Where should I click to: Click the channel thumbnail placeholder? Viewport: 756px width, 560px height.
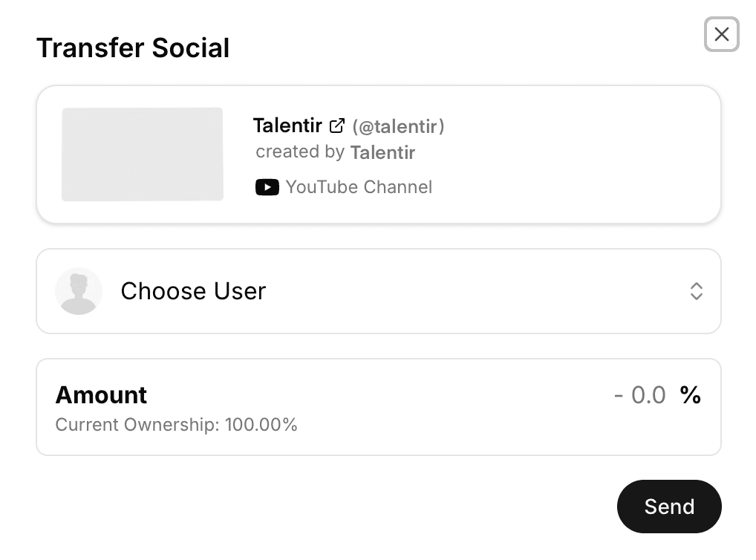point(142,154)
